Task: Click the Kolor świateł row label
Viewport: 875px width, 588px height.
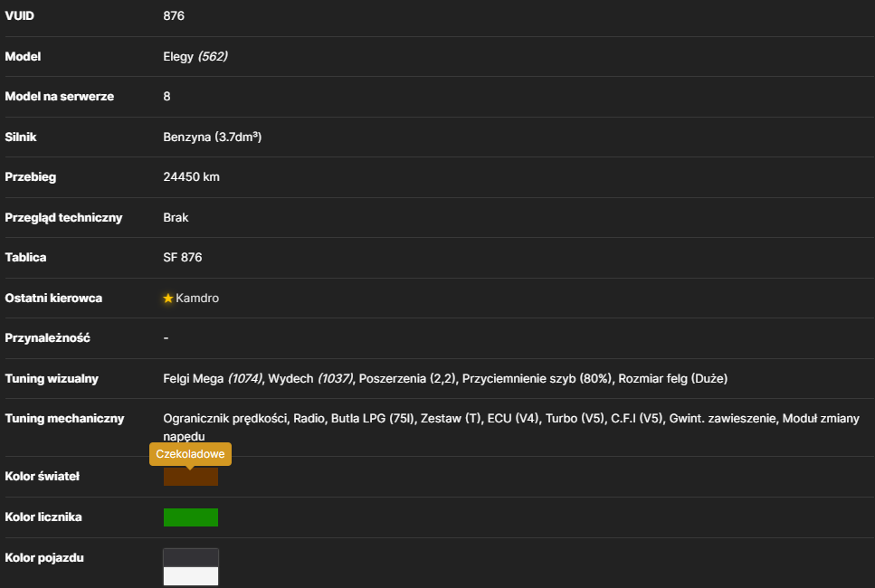Action: 43,477
